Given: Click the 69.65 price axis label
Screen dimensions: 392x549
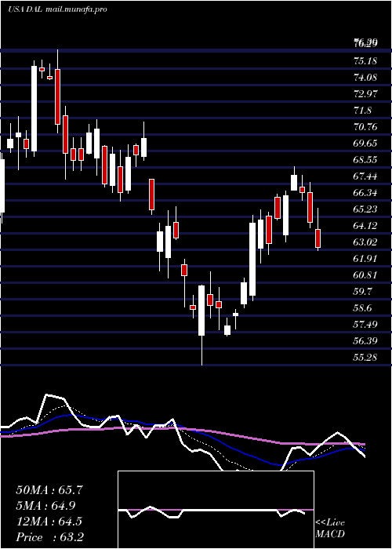Looking at the screenshot, I should coord(365,144).
